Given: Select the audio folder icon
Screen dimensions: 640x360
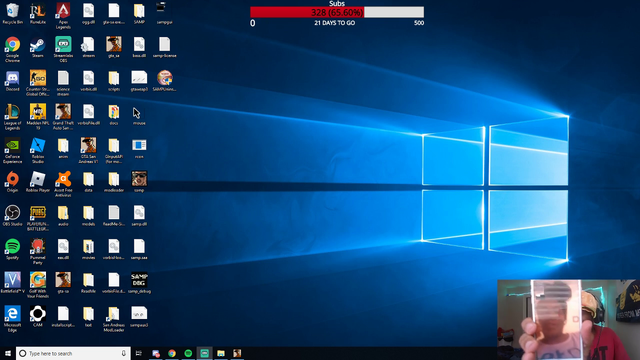Looking at the screenshot, I should pos(63,216).
